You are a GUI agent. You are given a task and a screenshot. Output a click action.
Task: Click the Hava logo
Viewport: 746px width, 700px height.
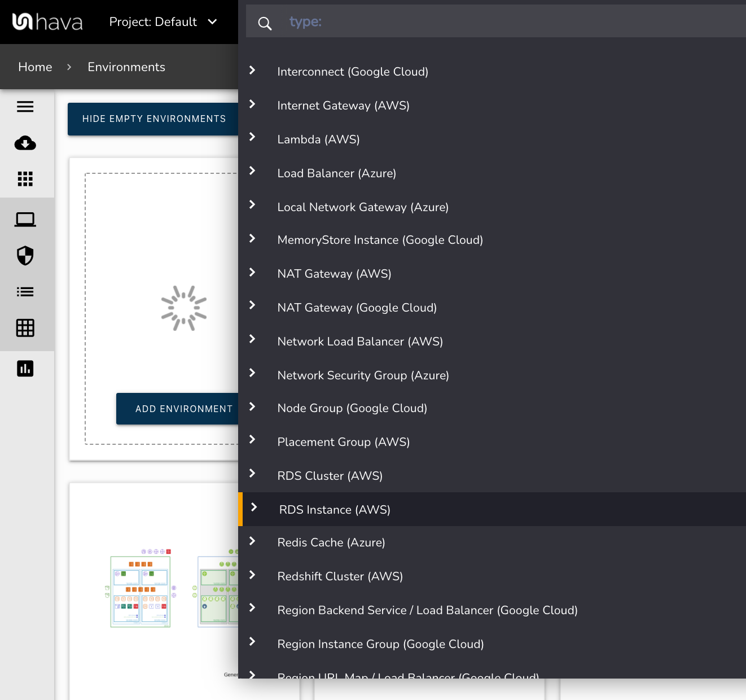pyautogui.click(x=47, y=22)
